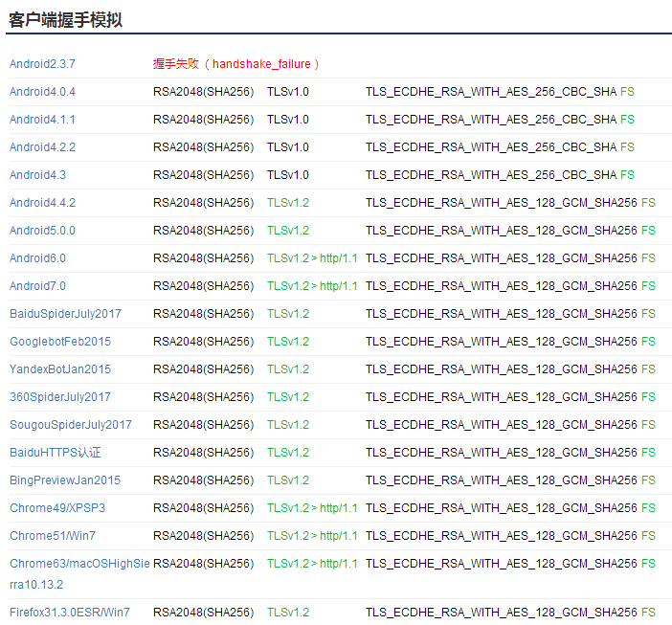Open the Android6.0 client link

(37, 258)
